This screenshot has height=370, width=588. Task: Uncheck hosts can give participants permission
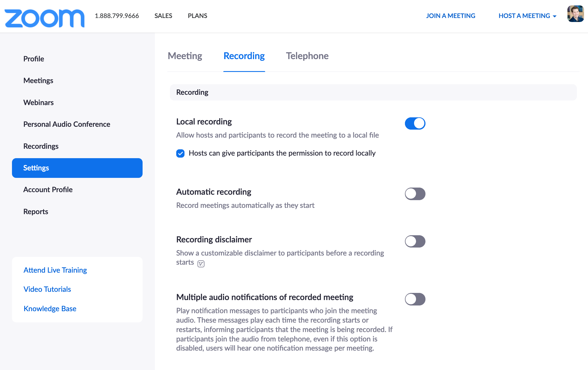pyautogui.click(x=181, y=154)
